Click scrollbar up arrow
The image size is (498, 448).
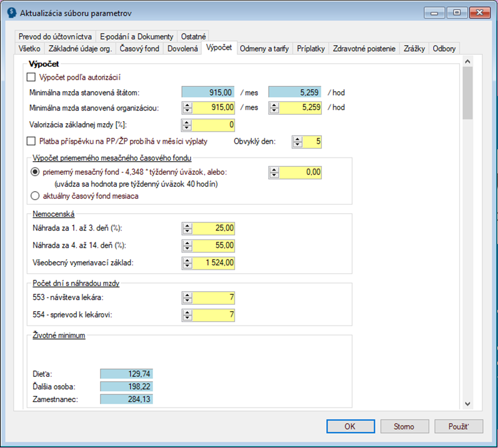pyautogui.click(x=467, y=62)
